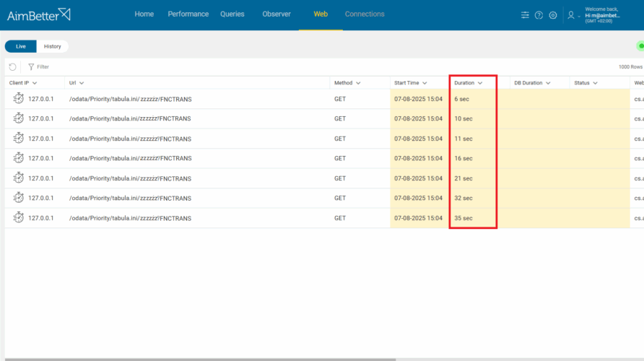Open Client IP column dropdown
This screenshot has height=361, width=644.
click(x=35, y=83)
